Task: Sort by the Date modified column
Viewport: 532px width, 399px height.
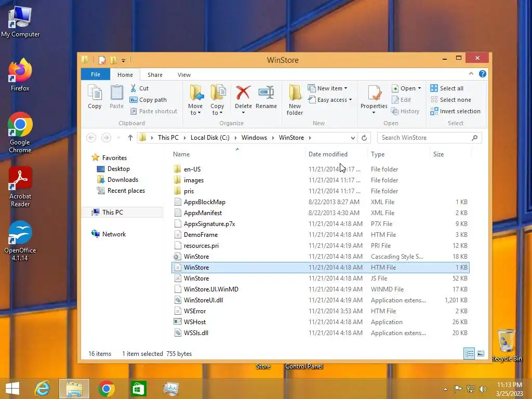Action: (328, 154)
